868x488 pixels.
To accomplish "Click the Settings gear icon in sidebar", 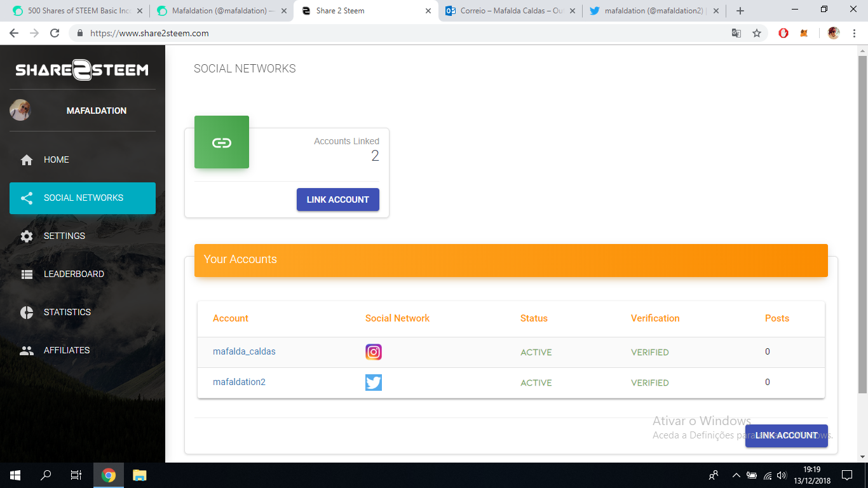I will [27, 236].
